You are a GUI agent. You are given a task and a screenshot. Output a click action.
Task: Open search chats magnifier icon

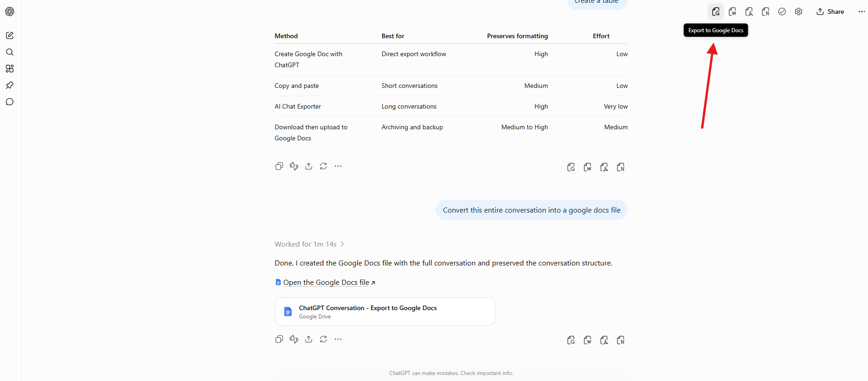[10, 52]
